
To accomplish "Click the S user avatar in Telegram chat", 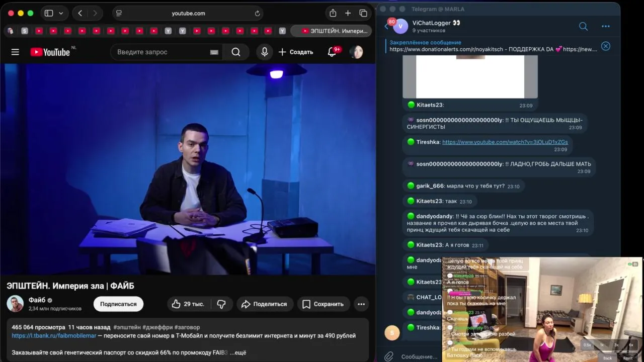I will pyautogui.click(x=392, y=332).
